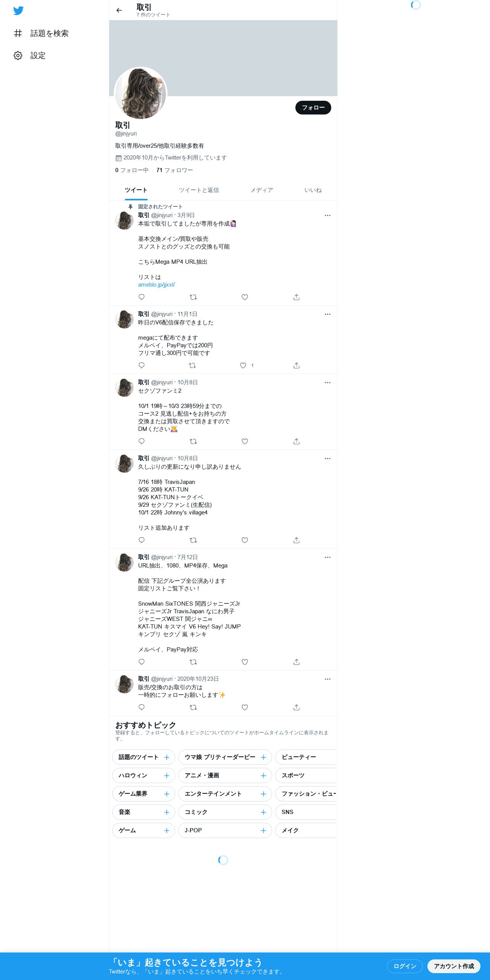490x980 pixels.
Task: Like the 7月12日 URL抽出 tweet
Action: (245, 662)
